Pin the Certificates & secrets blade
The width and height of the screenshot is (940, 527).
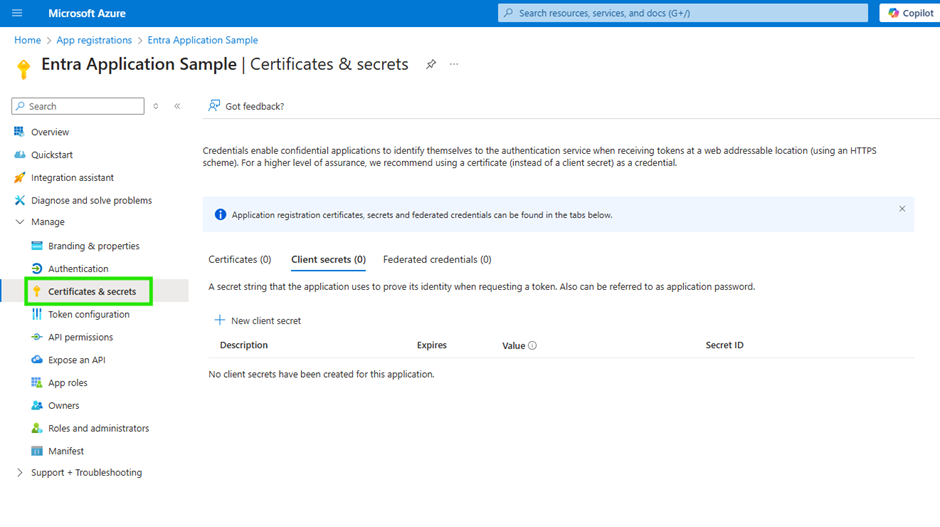pyautogui.click(x=431, y=64)
